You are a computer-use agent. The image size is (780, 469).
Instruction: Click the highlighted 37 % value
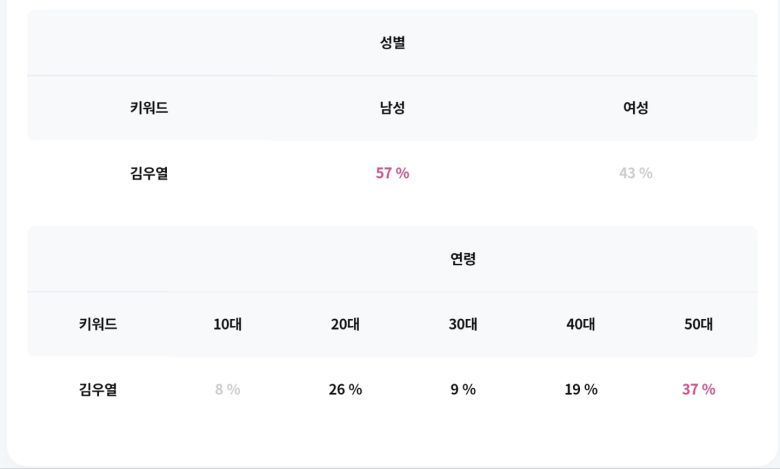(x=699, y=389)
